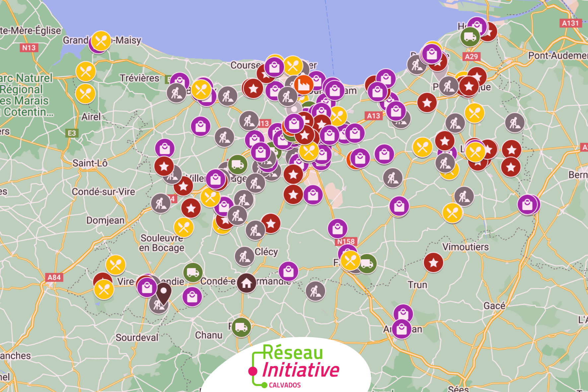Screen dimensions: 588x392
Task: Select the purple shop marker below the Clécy label
Action: click(288, 272)
